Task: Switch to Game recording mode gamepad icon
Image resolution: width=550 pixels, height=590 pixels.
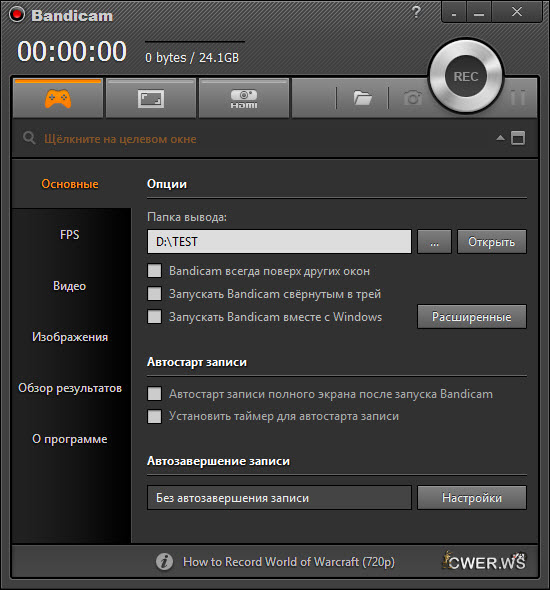Action: click(58, 99)
